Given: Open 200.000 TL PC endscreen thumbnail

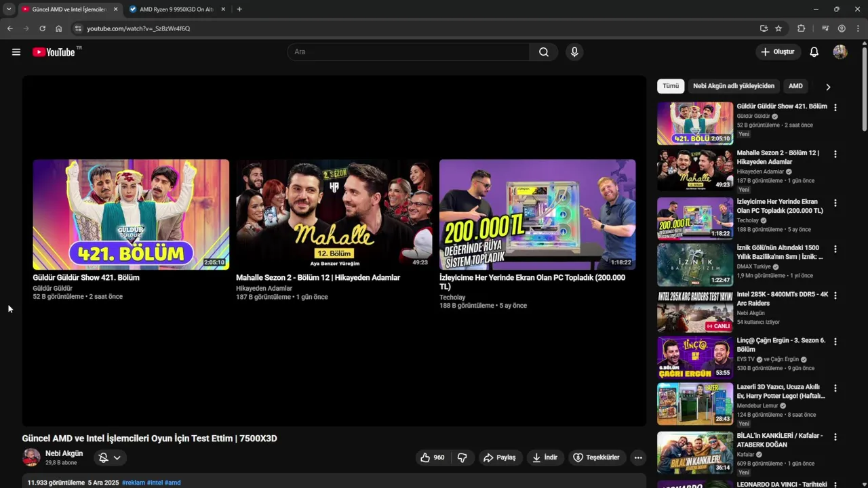Looking at the screenshot, I should click(537, 214).
